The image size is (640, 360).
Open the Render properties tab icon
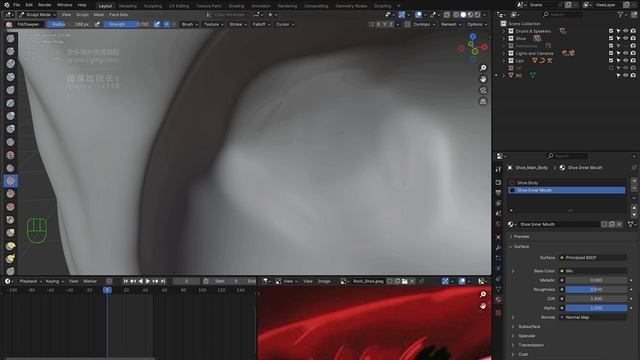point(498,182)
